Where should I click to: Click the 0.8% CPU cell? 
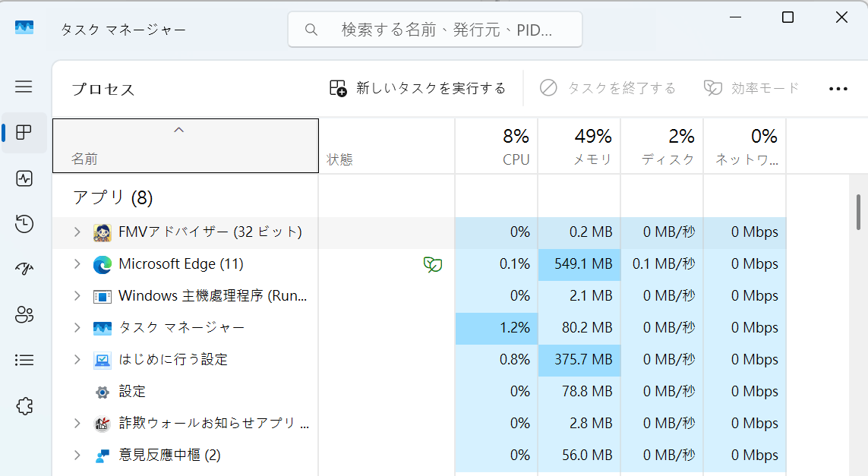497,360
